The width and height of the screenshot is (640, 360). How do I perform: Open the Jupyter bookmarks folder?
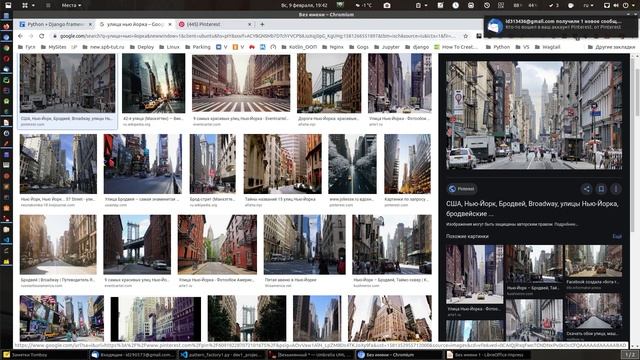[387, 47]
